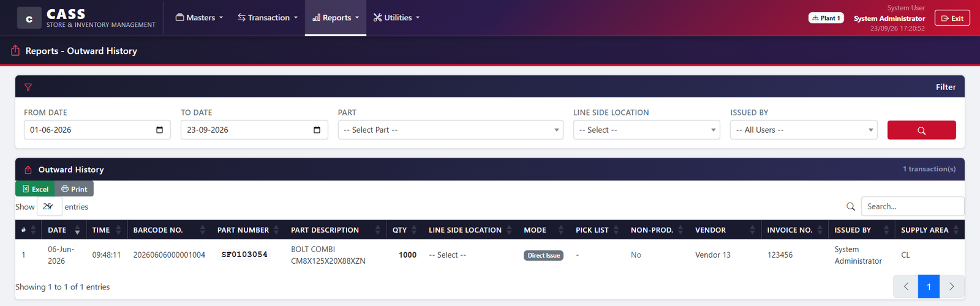Screen dimensions: 980x306
Task: Click the Plant 1 badge
Action: pyautogui.click(x=826, y=18)
